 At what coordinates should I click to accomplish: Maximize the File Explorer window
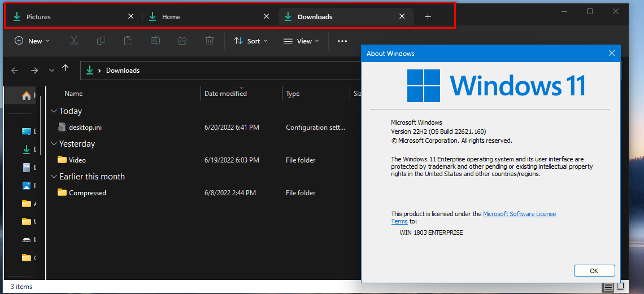coord(590,11)
